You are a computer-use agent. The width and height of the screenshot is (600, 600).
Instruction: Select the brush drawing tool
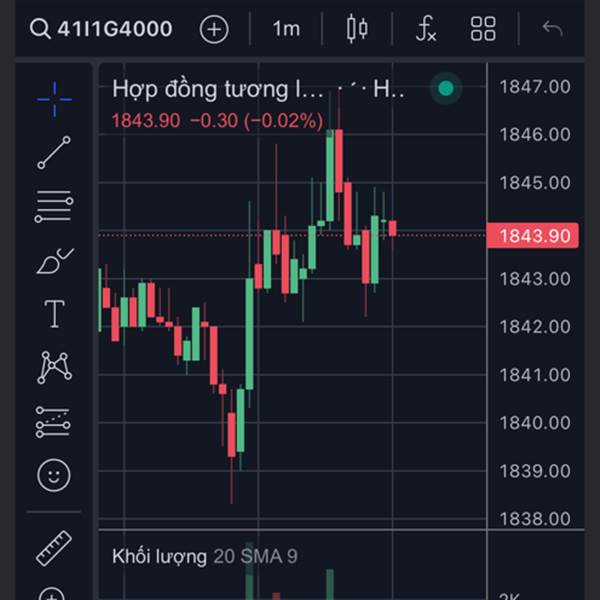tap(54, 261)
